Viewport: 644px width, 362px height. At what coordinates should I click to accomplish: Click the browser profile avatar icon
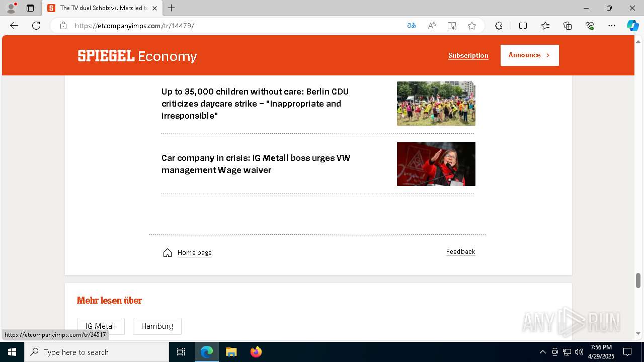point(11,8)
